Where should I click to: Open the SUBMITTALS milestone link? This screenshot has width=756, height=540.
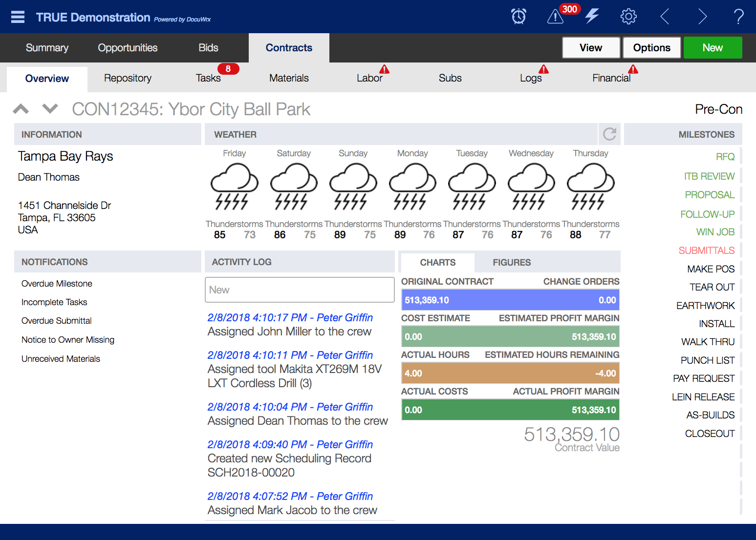(706, 250)
